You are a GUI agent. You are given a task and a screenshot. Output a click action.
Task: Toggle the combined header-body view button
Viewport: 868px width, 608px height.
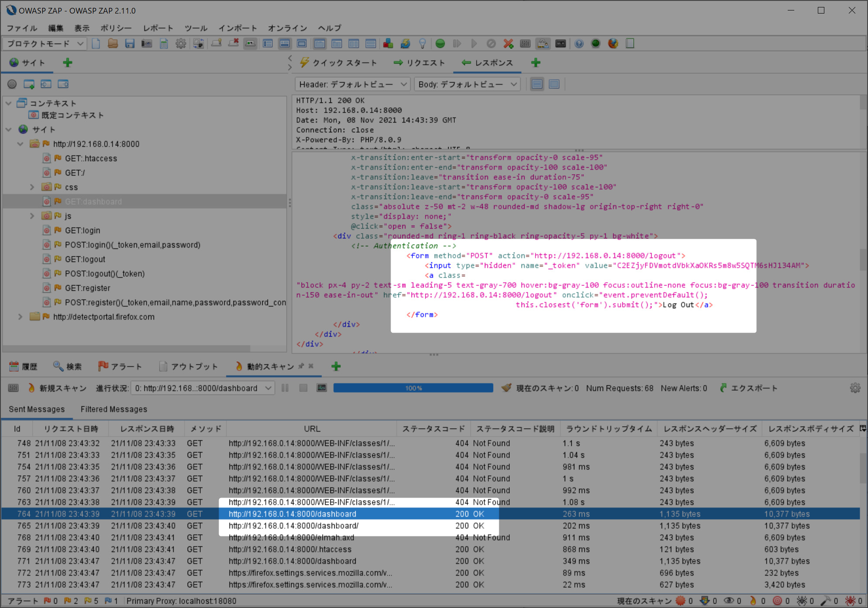[554, 84]
